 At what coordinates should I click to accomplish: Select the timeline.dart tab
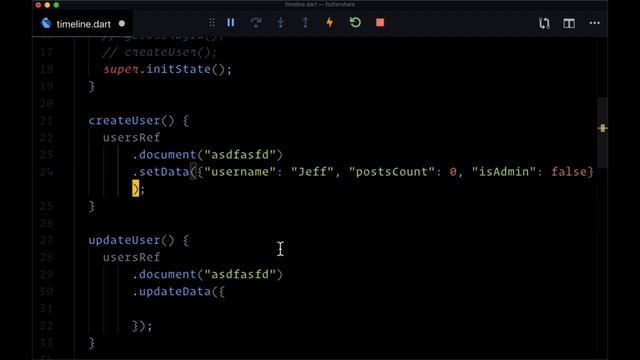coord(83,24)
